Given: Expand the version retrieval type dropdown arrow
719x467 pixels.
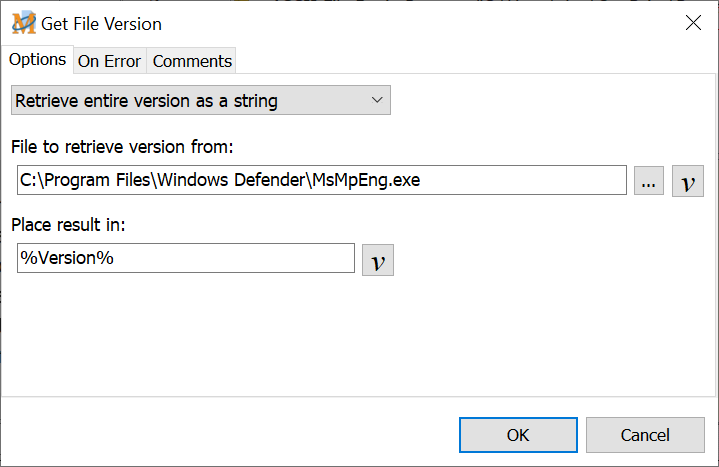Looking at the screenshot, I should pos(377,100).
